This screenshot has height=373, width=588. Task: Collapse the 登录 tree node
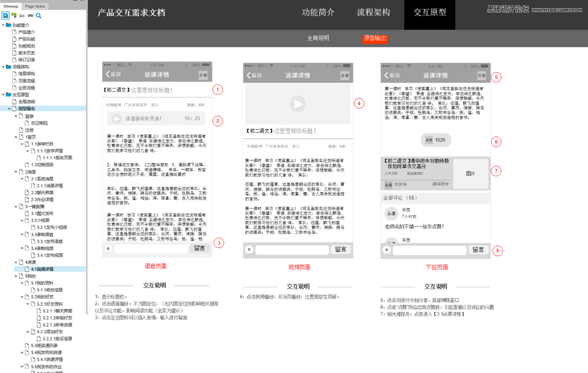click(x=16, y=116)
